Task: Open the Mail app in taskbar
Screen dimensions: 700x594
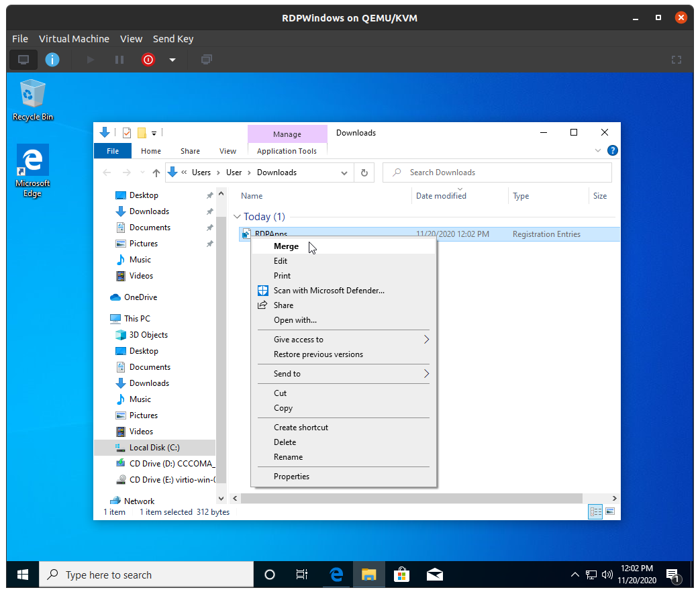Action: tap(434, 575)
